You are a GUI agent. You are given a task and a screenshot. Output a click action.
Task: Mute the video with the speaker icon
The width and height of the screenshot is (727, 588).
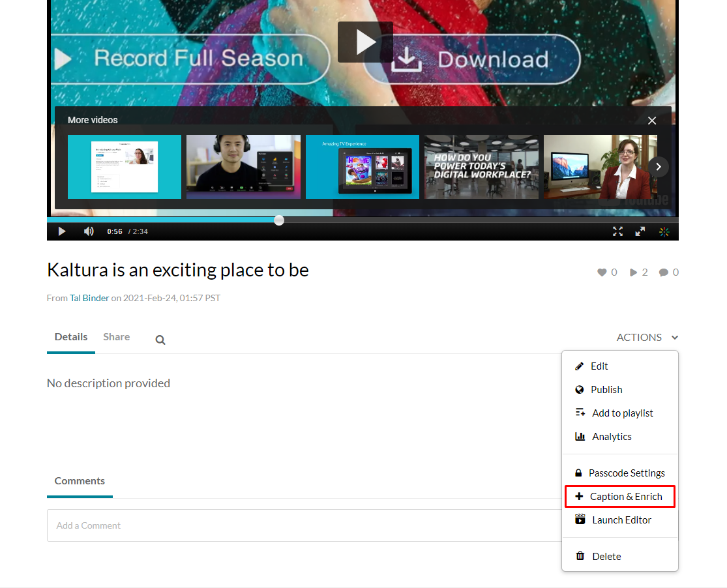89,231
